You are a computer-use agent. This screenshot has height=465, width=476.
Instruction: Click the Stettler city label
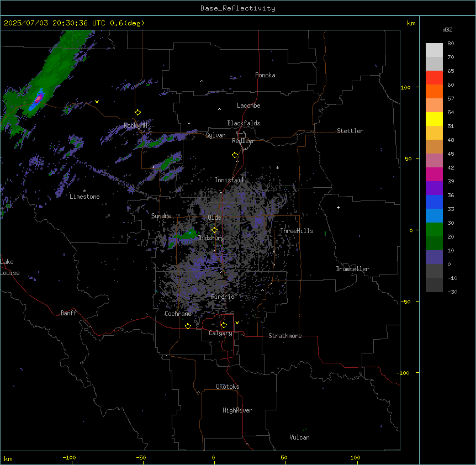coord(350,131)
